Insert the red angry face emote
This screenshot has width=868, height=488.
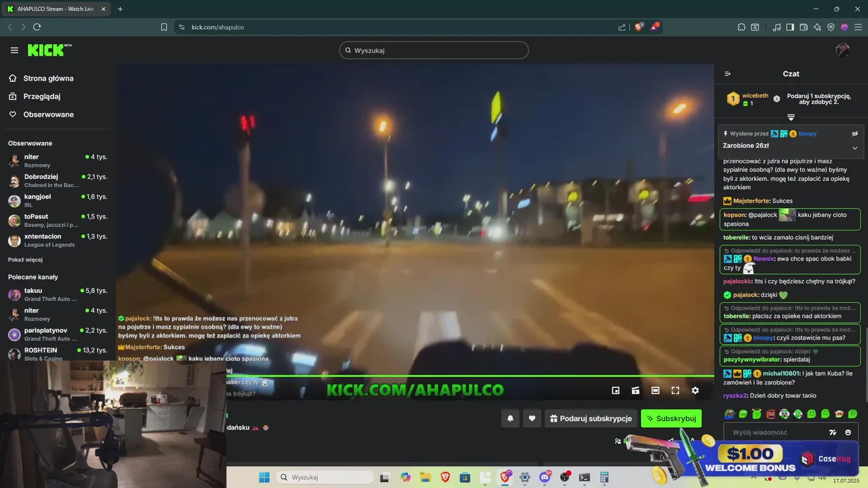[770, 414]
